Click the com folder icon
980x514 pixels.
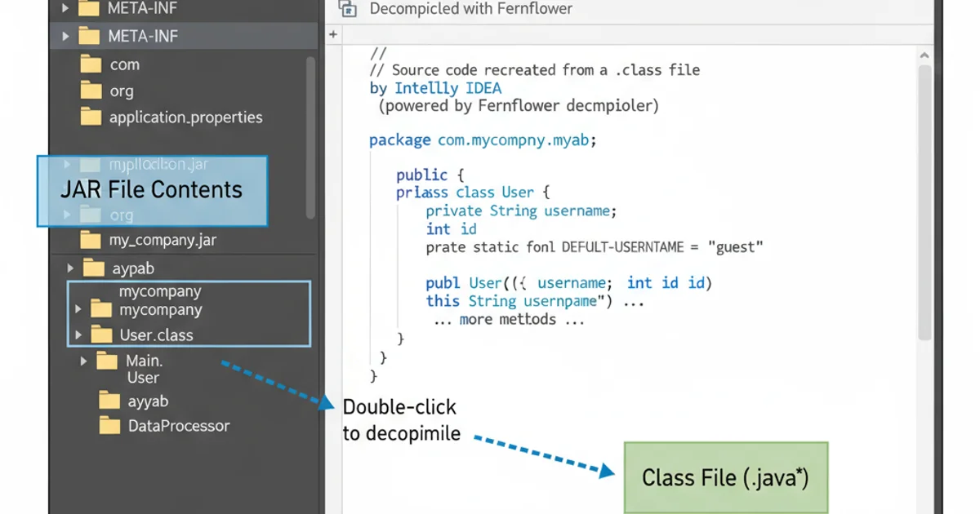click(91, 64)
